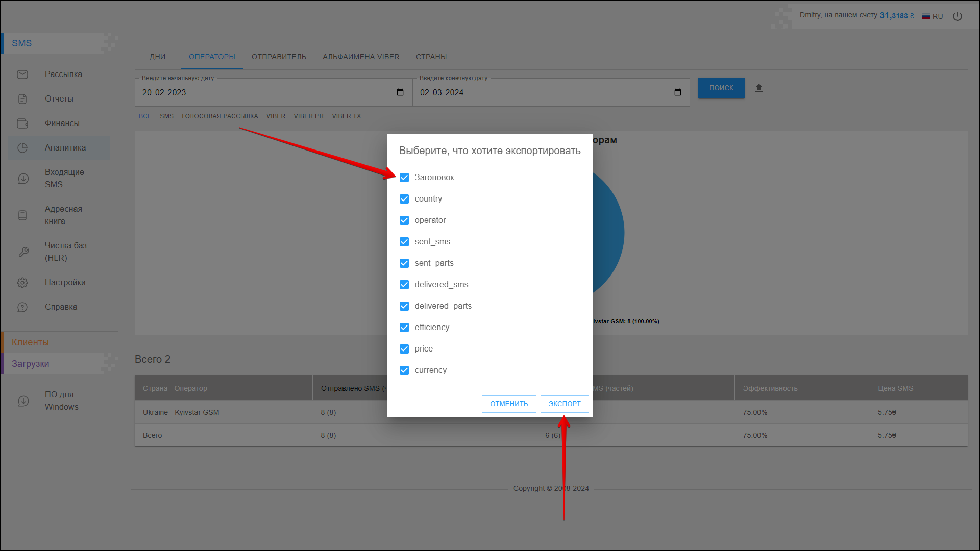Click the Финансы wallet icon
980x551 pixels.
(x=22, y=123)
